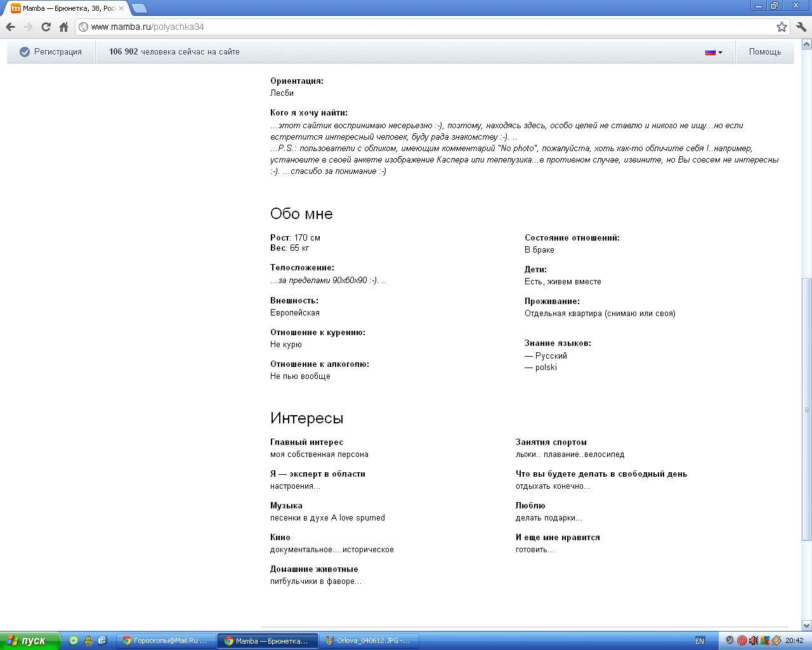Click the Европейская value
812x650 pixels.
tap(295, 312)
